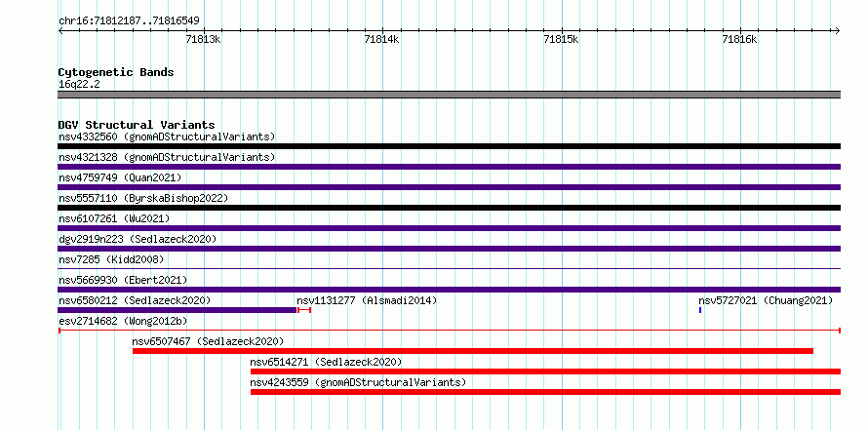Open variant label nsv6514271 (Sedlazeck2020)

tap(326, 362)
